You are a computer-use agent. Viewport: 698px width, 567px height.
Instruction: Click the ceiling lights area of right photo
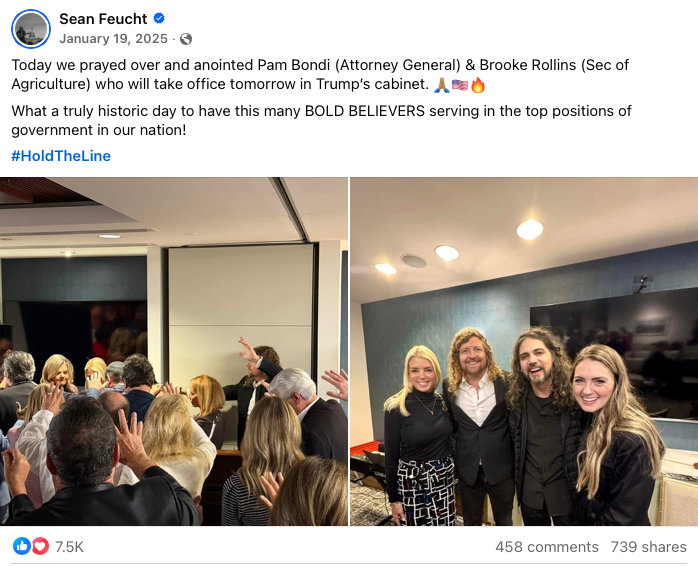pyautogui.click(x=461, y=249)
